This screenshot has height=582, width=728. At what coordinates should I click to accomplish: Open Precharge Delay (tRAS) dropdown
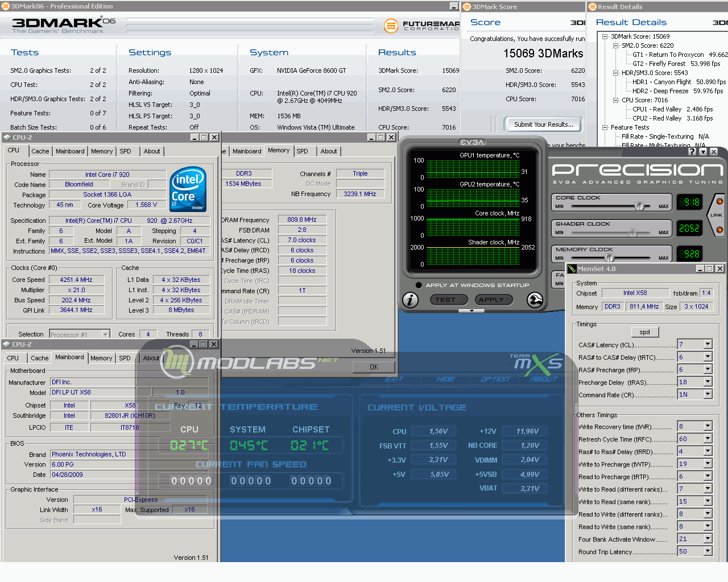coord(708,382)
